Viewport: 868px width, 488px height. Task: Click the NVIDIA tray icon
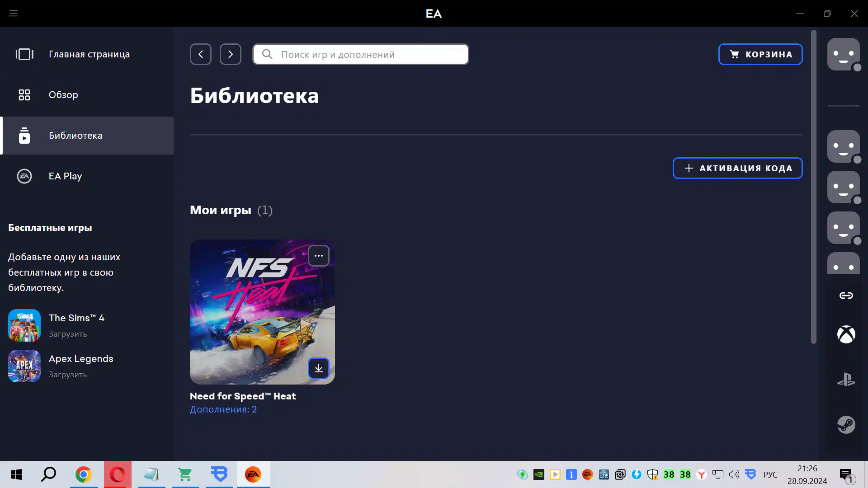(539, 474)
